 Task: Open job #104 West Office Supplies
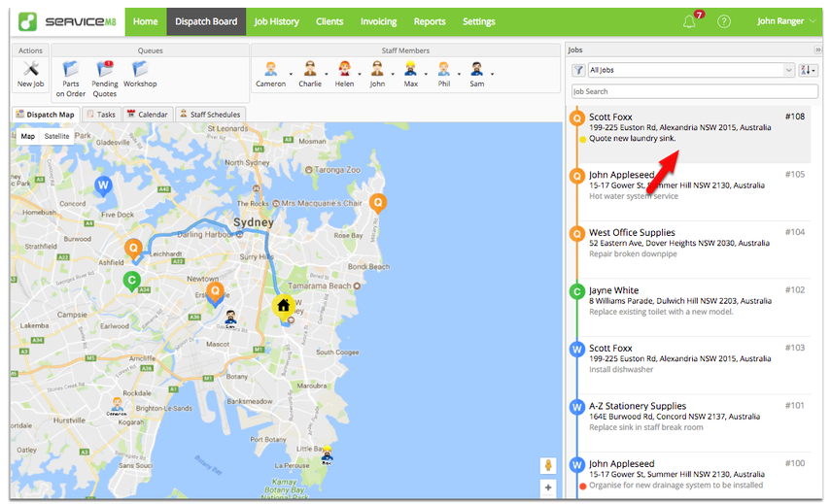point(694,250)
